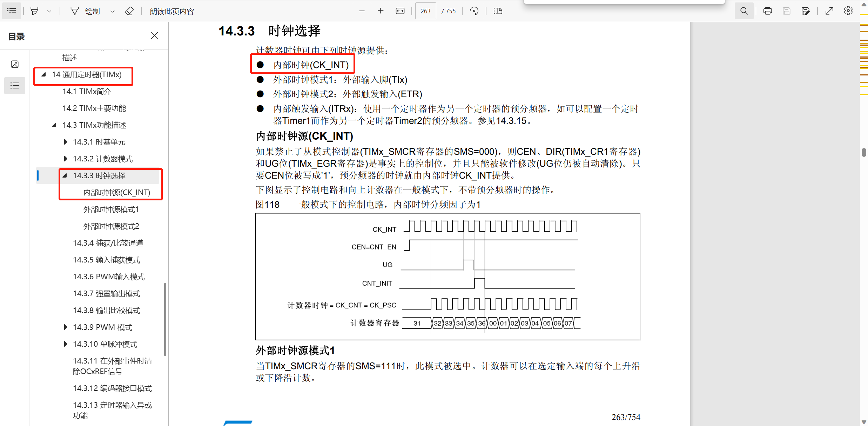Select the eraser tool

pyautogui.click(x=129, y=11)
